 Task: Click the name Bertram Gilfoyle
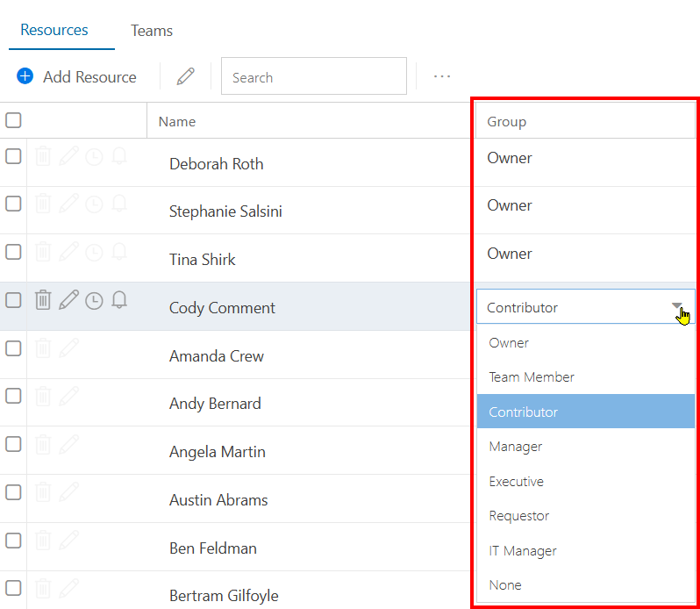[x=224, y=596]
